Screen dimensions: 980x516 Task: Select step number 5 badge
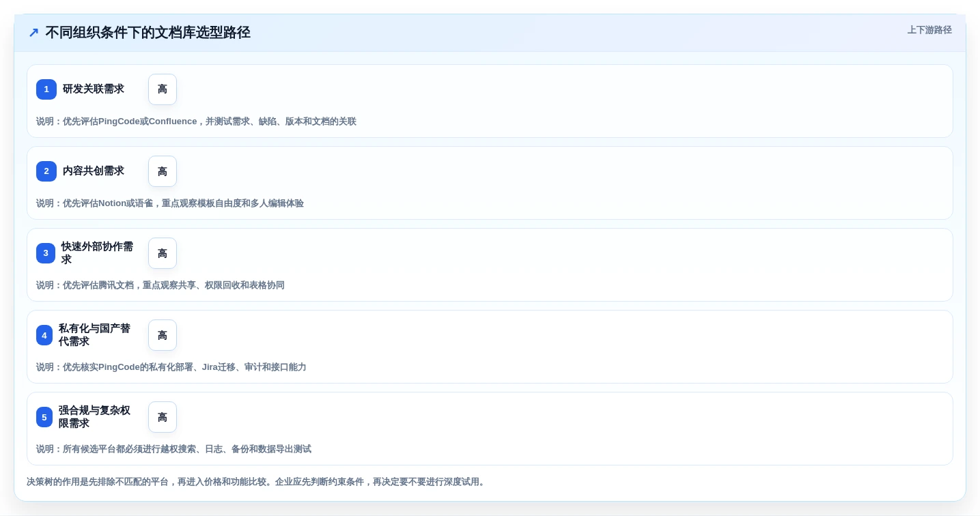coord(44,417)
